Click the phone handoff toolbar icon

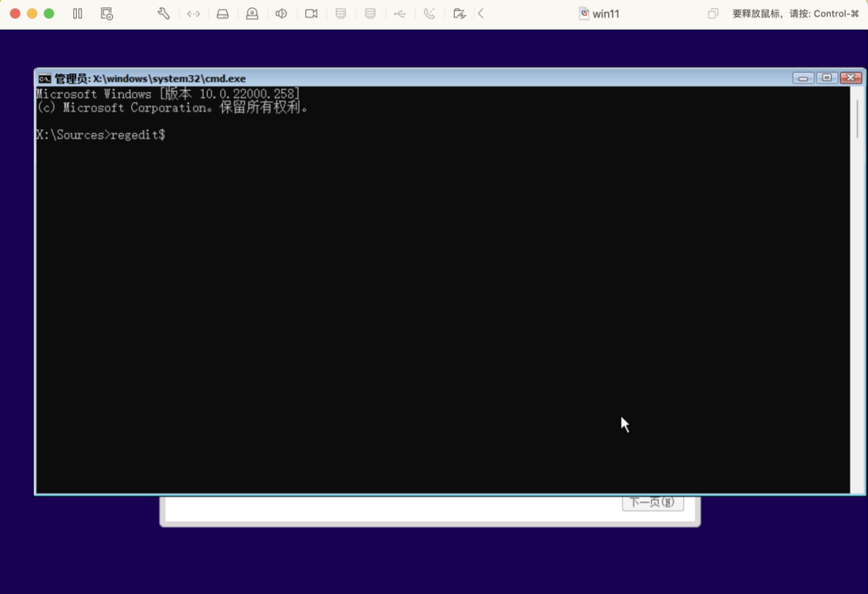coord(429,14)
